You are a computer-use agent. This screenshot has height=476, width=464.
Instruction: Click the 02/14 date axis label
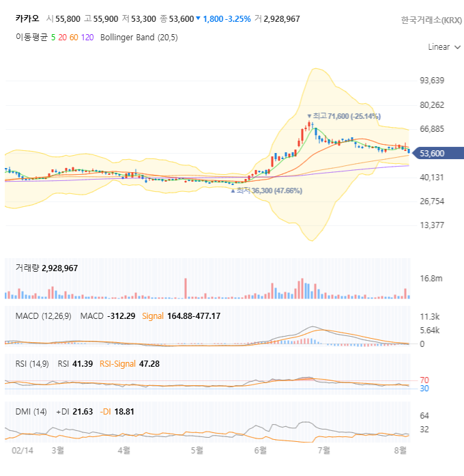click(x=23, y=451)
